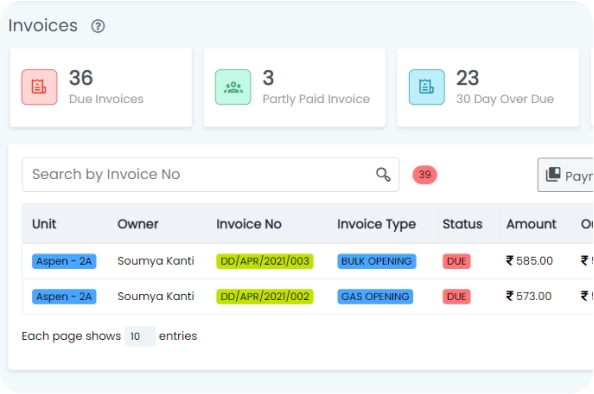594x394 pixels.
Task: Select the ₹573.00 amount cell
Action: (x=528, y=296)
